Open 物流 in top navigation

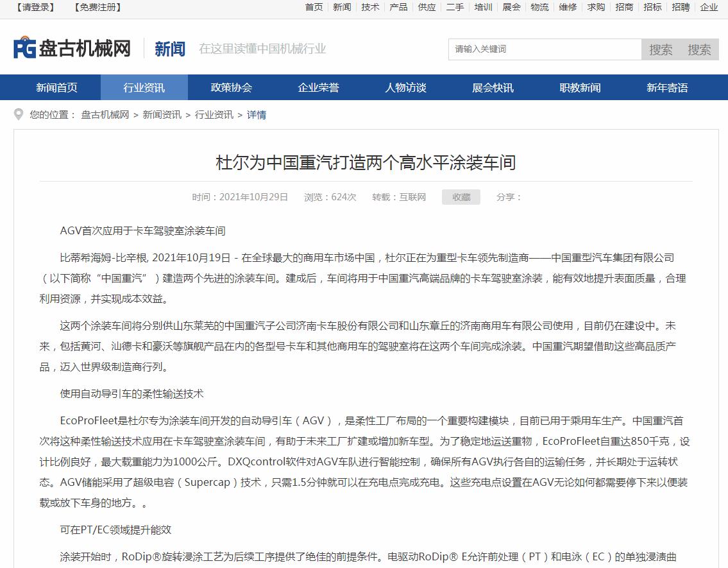[539, 8]
